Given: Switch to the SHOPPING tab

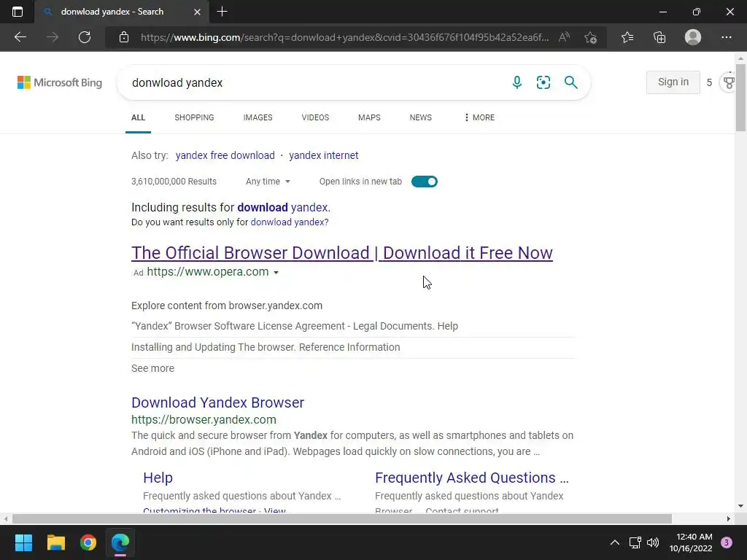Looking at the screenshot, I should point(194,117).
